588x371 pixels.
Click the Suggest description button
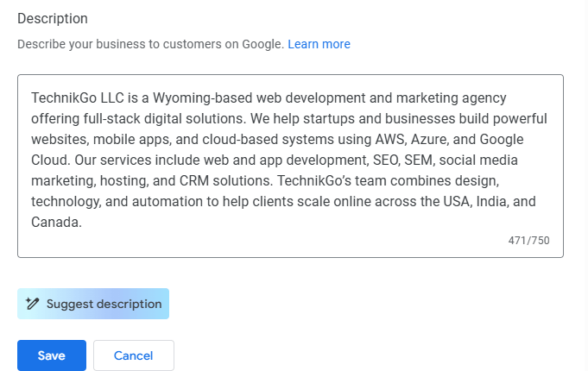click(93, 304)
